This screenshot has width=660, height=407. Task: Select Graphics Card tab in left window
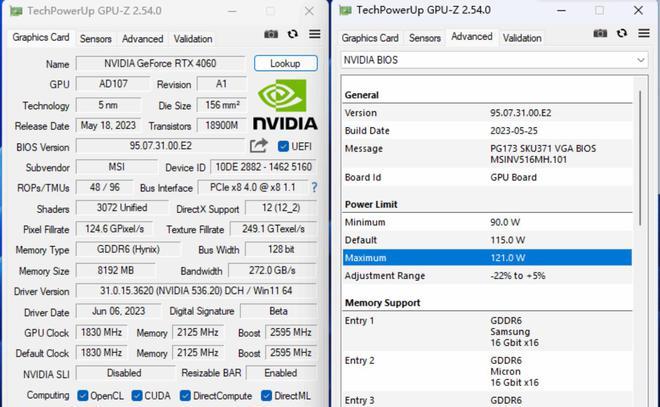(41, 37)
